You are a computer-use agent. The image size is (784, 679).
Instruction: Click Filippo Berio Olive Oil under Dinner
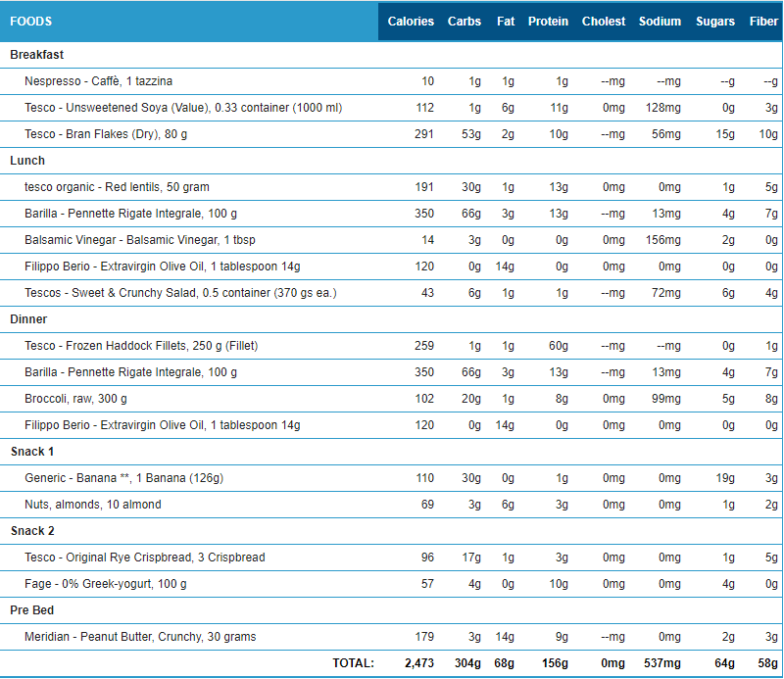click(162, 425)
